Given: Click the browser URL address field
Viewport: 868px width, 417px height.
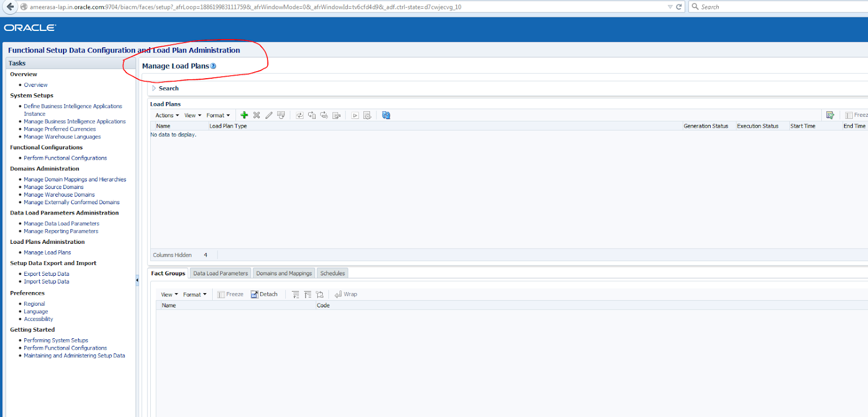Looking at the screenshot, I should [347, 7].
